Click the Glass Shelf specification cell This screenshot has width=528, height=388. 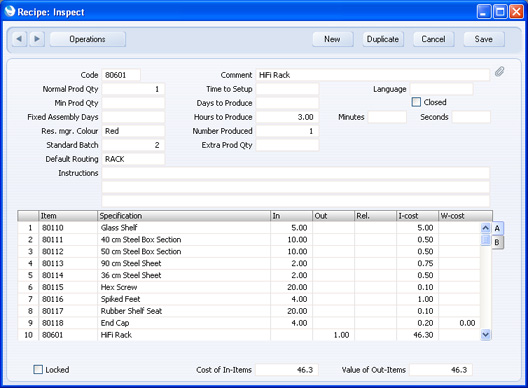(184, 228)
